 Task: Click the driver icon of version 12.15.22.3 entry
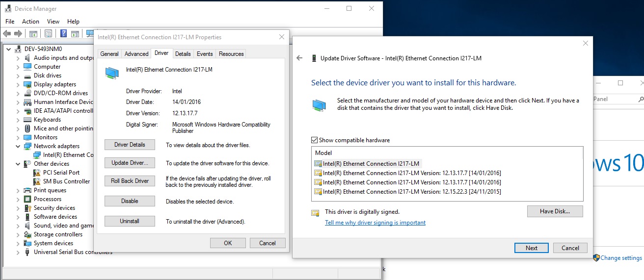point(318,192)
